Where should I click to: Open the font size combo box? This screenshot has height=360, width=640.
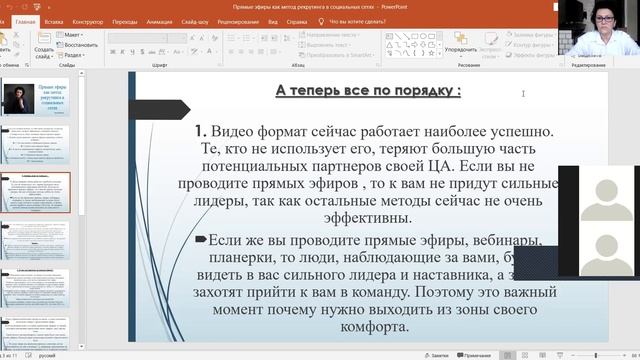point(177,38)
